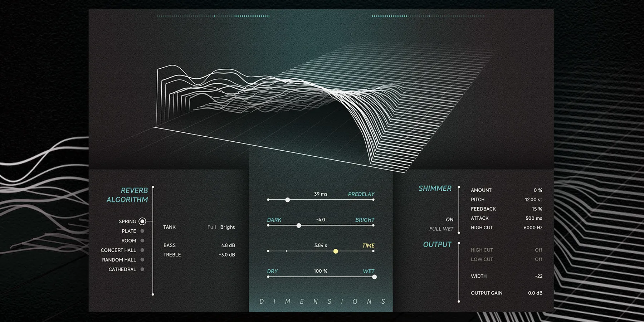Image resolution: width=644 pixels, height=322 pixels.
Task: Switch to Concert Hall algorithm
Action: (x=142, y=250)
